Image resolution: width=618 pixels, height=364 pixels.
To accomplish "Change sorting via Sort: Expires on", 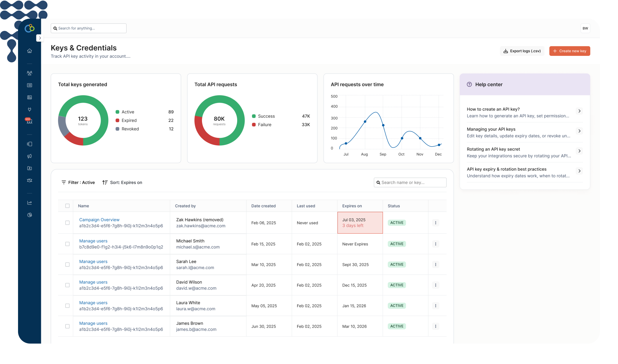I will point(122,183).
